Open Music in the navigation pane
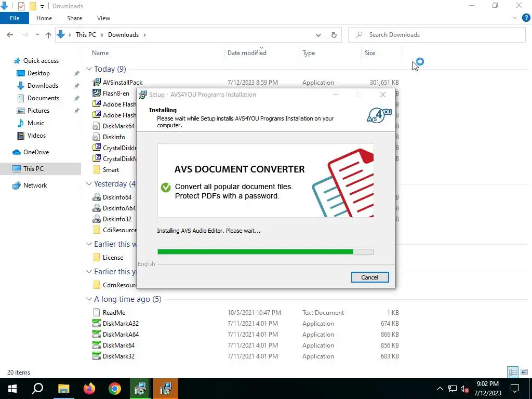 35,123
